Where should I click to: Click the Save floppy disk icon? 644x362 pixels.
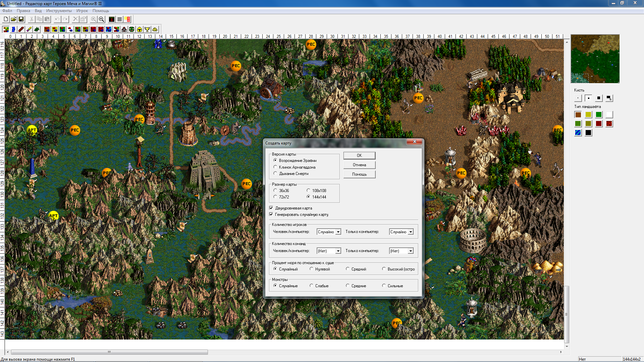click(x=21, y=19)
